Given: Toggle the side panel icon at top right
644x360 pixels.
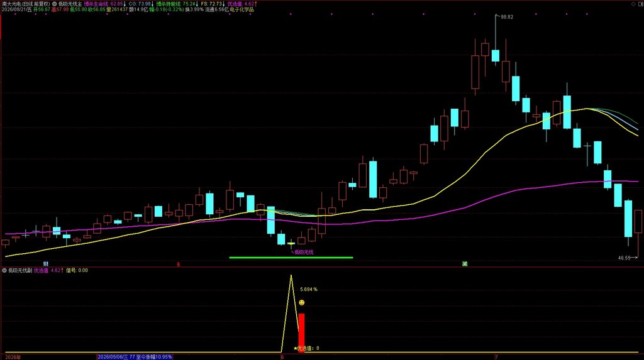Looking at the screenshot, I should 640,4.
